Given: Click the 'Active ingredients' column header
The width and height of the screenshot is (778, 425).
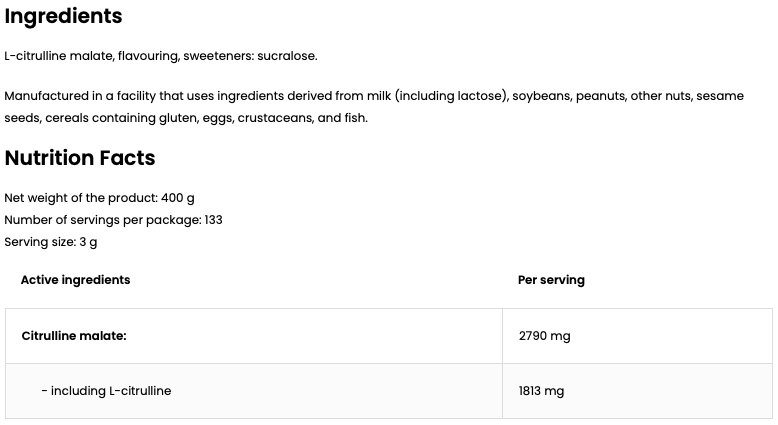Looking at the screenshot, I should [x=75, y=280].
